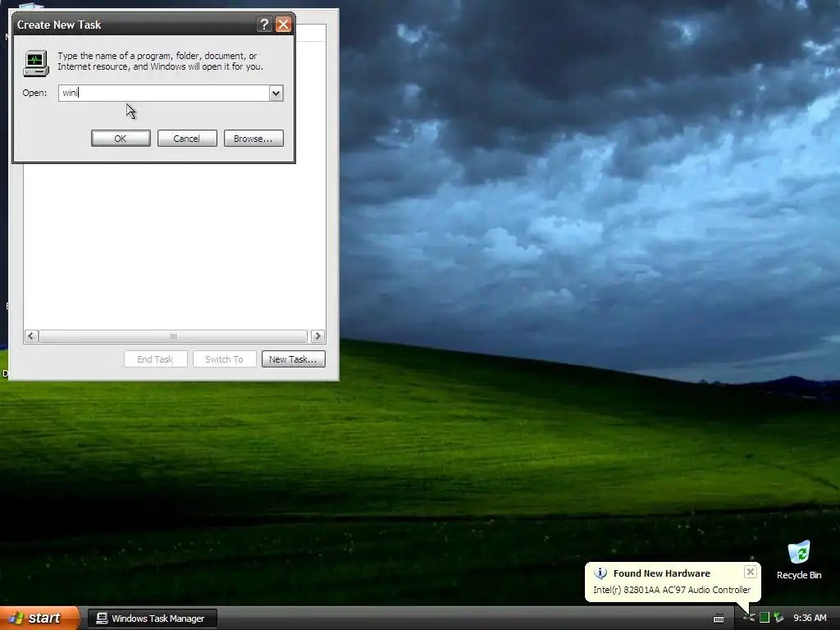
Task: Open the Start menu
Action: 39,618
